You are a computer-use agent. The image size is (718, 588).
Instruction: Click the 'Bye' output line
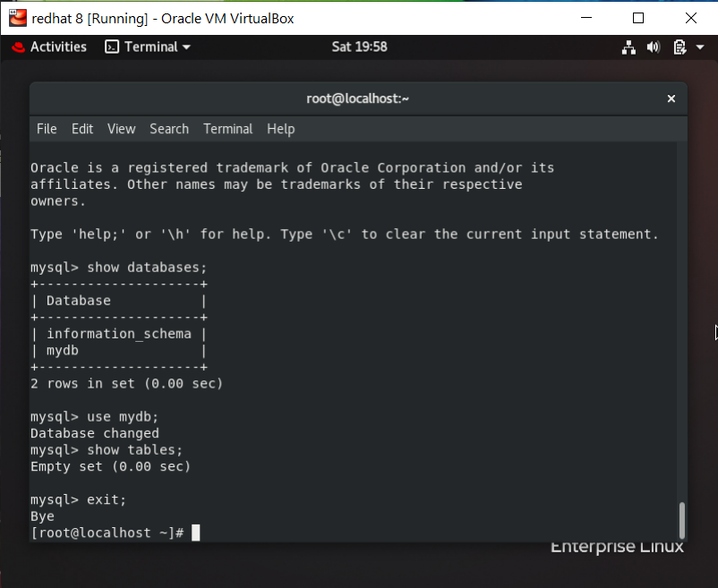tap(42, 516)
